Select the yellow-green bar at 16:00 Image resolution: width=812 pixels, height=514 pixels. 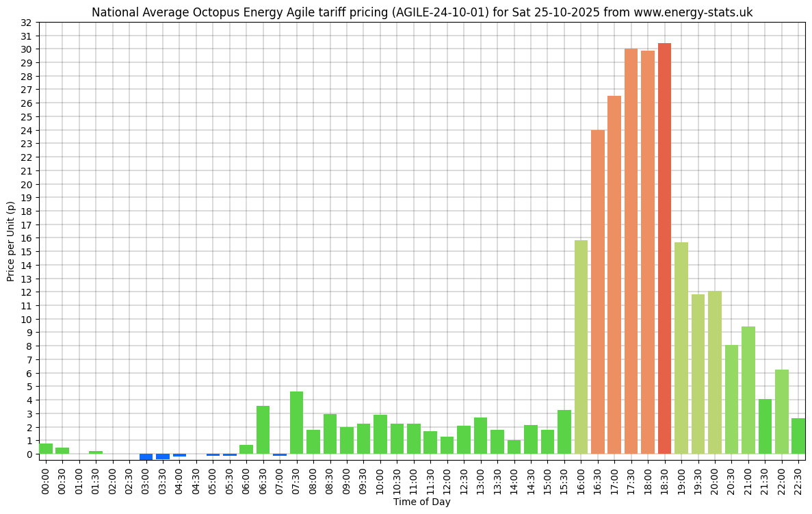click(x=581, y=347)
